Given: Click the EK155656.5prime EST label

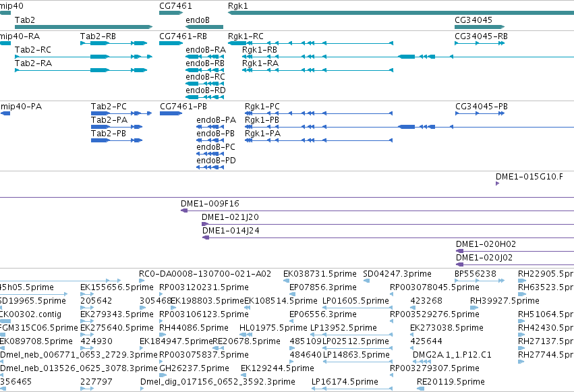Looking at the screenshot, I should (117, 287).
